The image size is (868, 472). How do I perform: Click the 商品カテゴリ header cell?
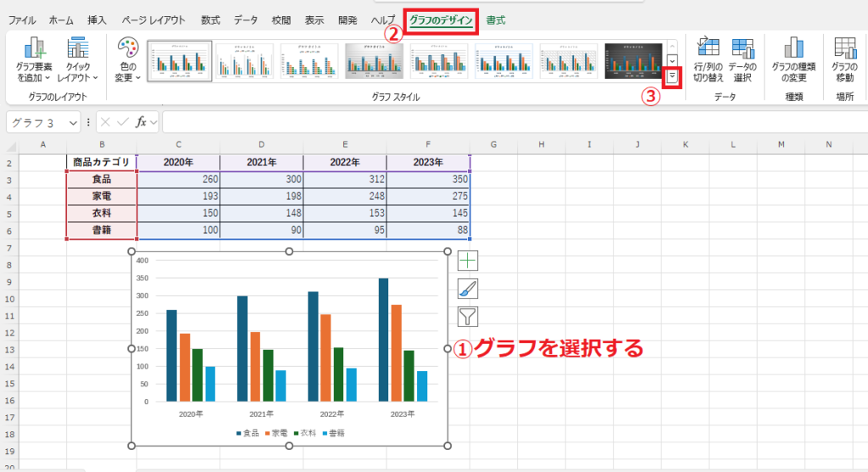[102, 162]
